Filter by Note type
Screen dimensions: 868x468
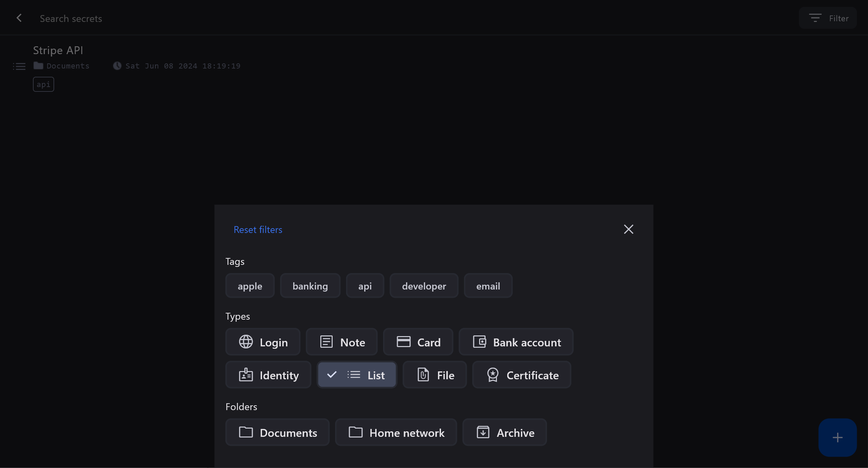[x=342, y=342]
